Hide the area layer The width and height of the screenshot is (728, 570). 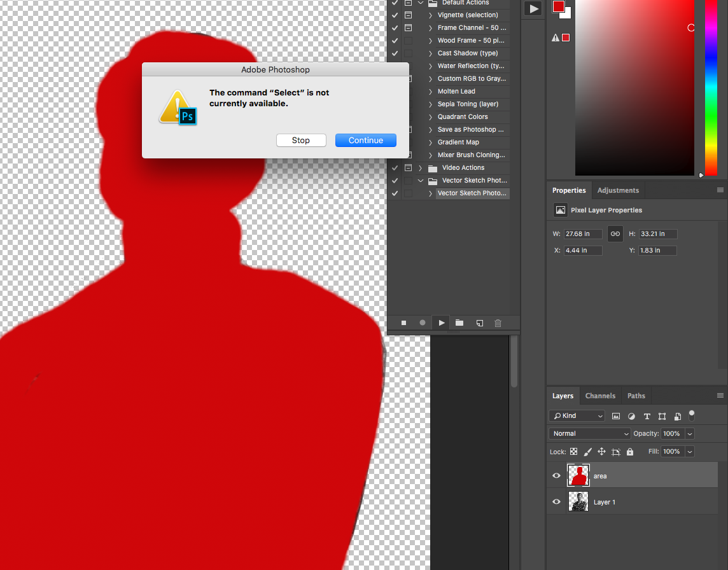(x=556, y=476)
